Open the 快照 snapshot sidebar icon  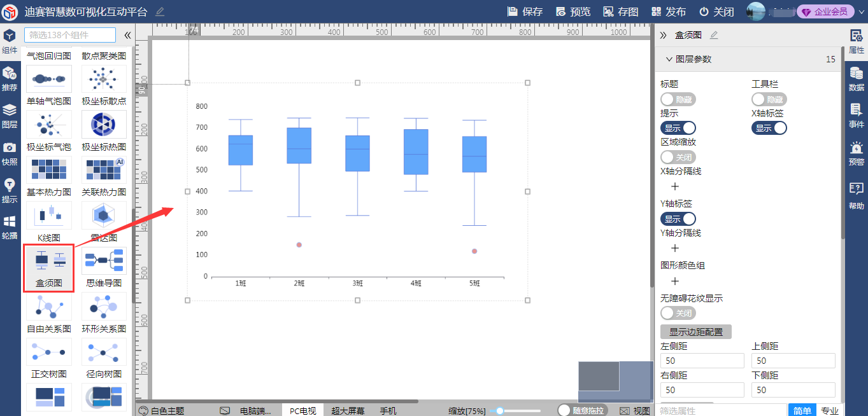(x=10, y=153)
